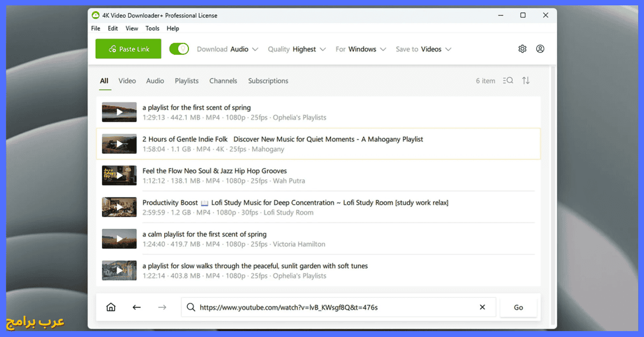
Task: Switch to the Playlists tab
Action: (x=187, y=81)
